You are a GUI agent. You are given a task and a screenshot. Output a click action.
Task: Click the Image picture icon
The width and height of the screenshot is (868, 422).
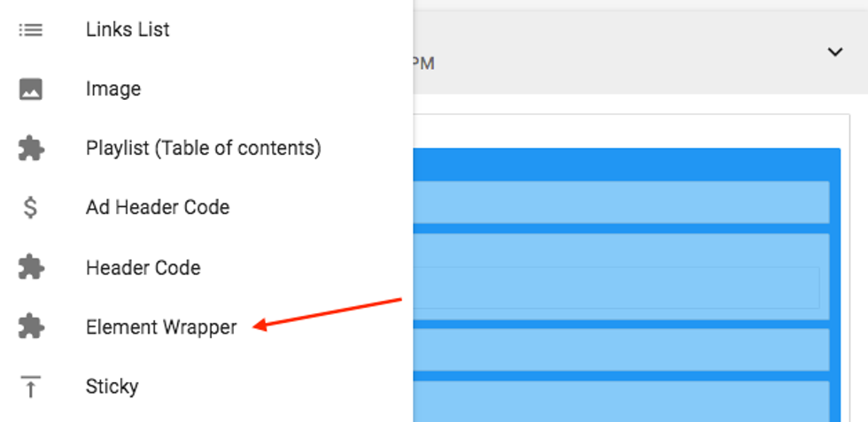tap(31, 89)
